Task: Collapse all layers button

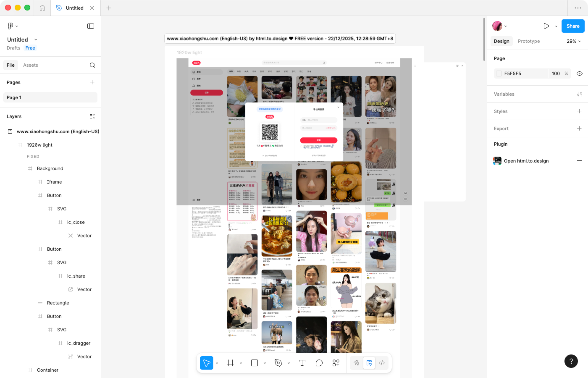Action: point(92,116)
